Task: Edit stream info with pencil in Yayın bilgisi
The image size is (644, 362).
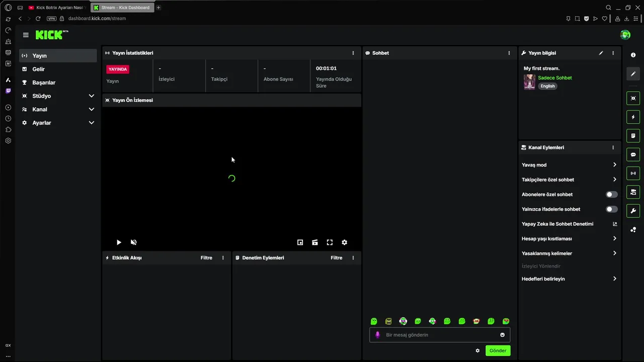Action: (601, 53)
